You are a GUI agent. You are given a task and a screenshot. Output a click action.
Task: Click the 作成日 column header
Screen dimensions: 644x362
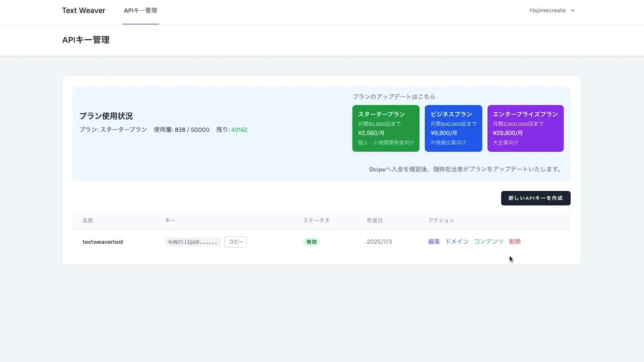[x=375, y=221]
